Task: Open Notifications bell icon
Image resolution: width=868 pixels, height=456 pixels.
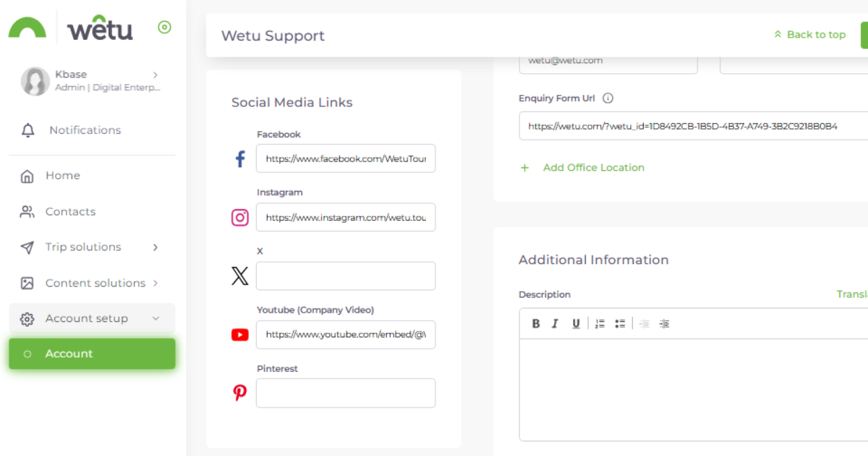Action: click(28, 130)
